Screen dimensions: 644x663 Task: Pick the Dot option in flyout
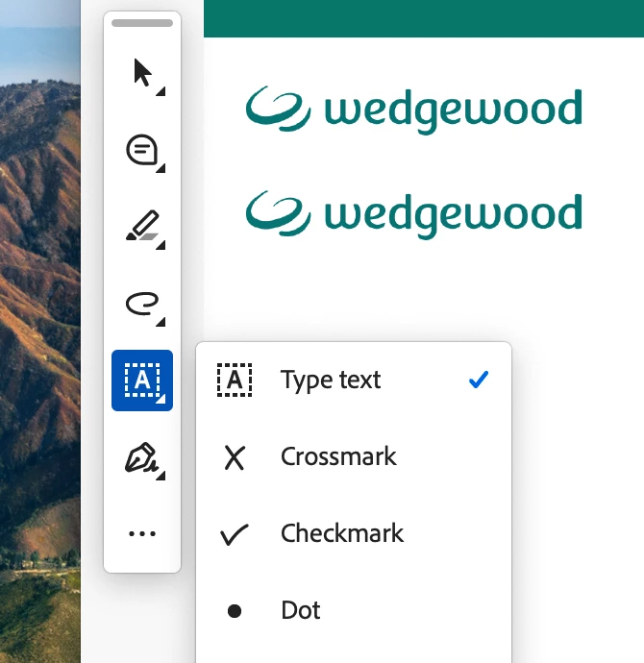[354, 610]
